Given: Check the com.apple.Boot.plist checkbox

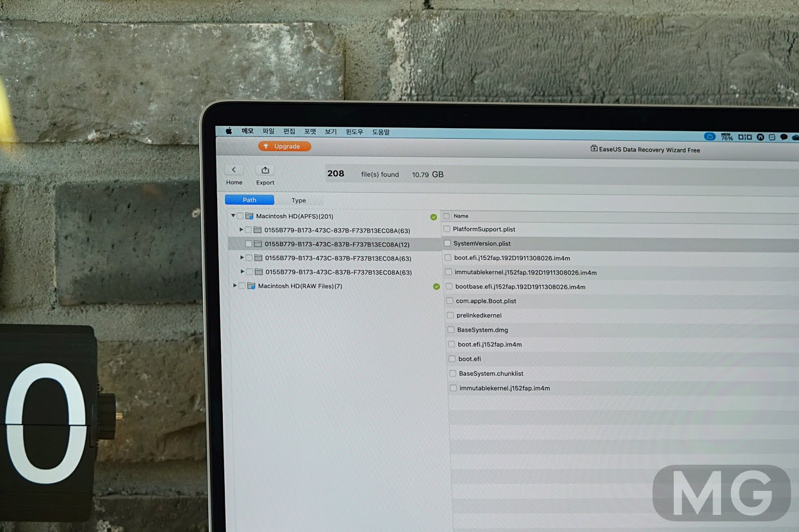Looking at the screenshot, I should [449, 301].
